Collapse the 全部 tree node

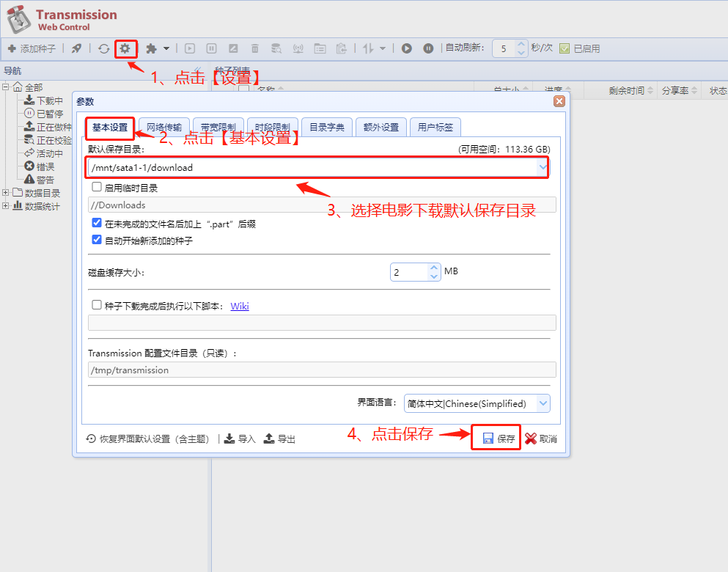point(6,87)
